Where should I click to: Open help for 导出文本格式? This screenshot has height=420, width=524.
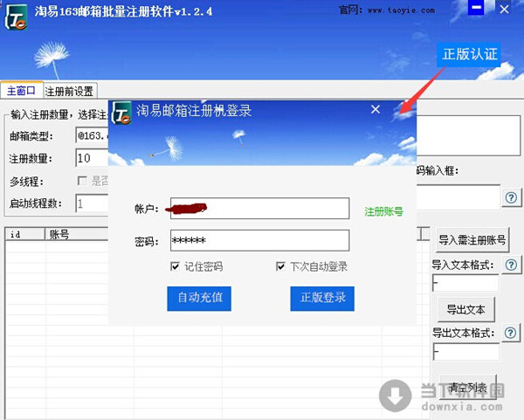click(x=510, y=333)
